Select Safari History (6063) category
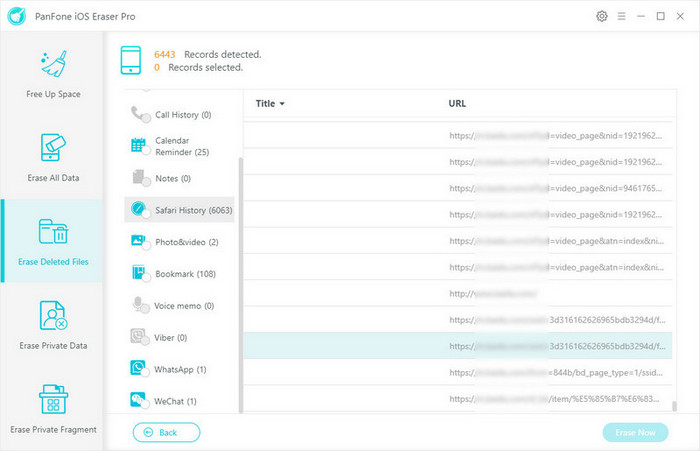Viewport: 700px width, 451px height. point(179,210)
